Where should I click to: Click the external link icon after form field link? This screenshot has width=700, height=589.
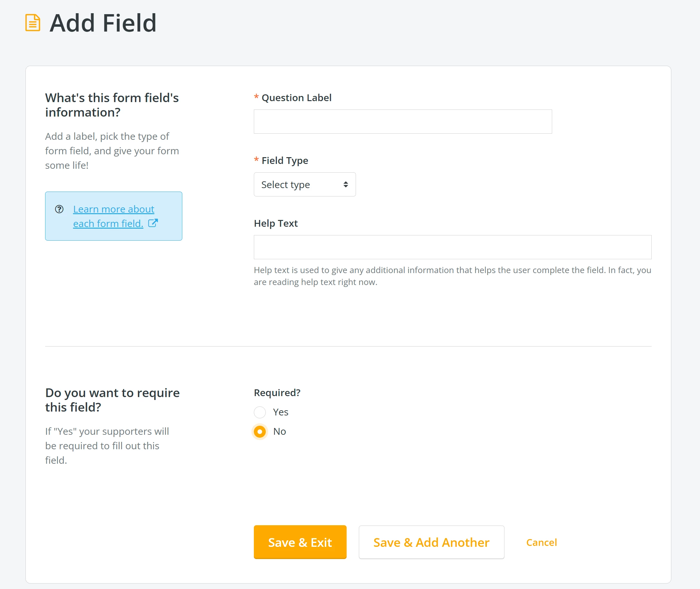153,223
